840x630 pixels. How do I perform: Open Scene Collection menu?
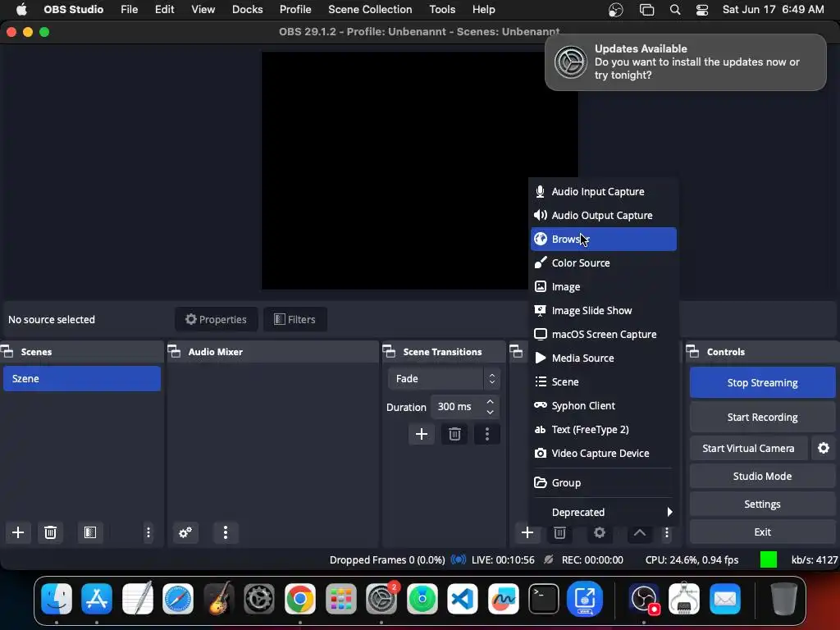[x=370, y=10]
